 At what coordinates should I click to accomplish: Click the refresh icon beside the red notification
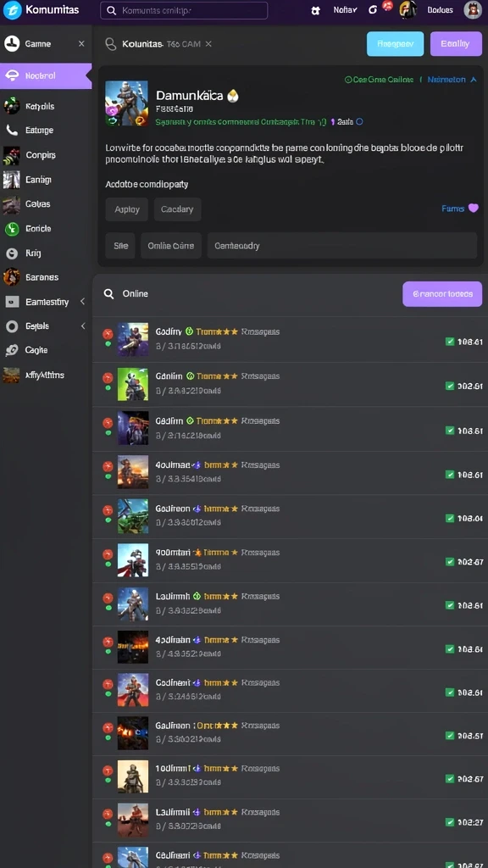point(373,10)
